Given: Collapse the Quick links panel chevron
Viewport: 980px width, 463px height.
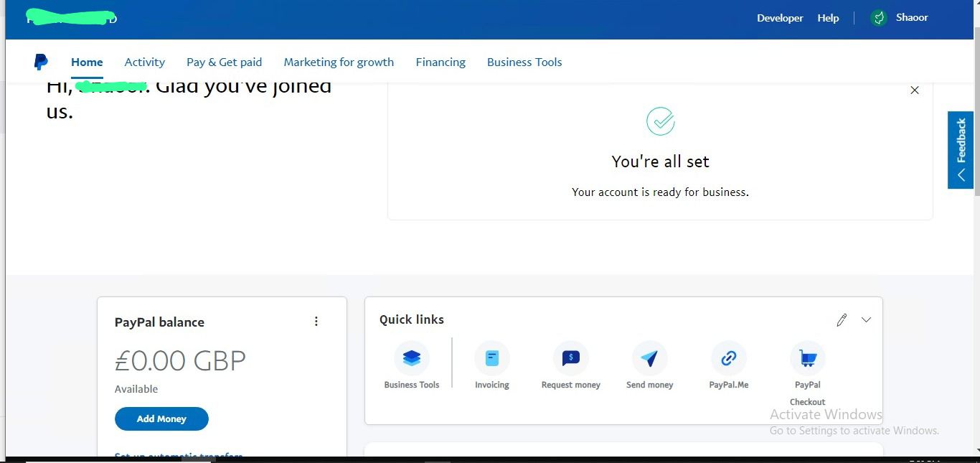Looking at the screenshot, I should tap(866, 320).
